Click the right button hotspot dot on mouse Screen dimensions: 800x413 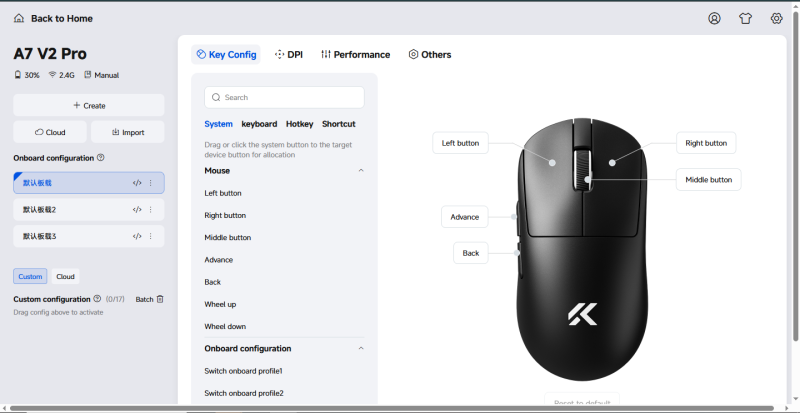(612, 163)
